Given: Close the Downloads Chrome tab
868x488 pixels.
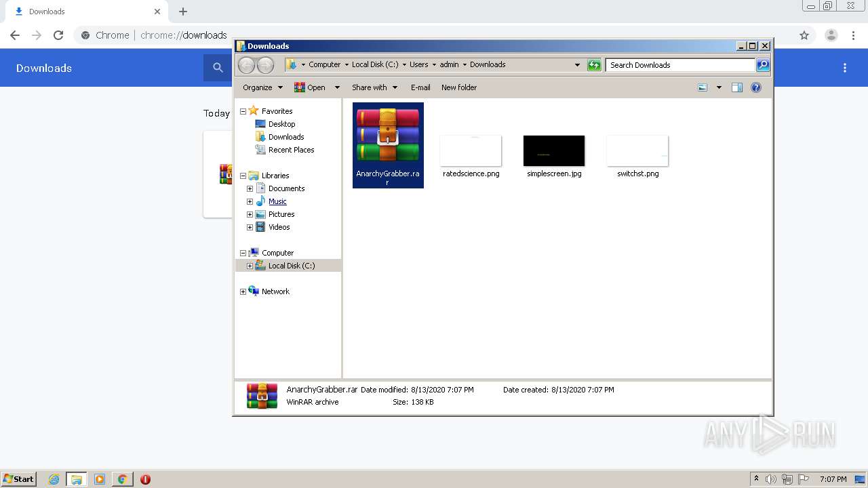Looking at the screenshot, I should pyautogui.click(x=157, y=12).
